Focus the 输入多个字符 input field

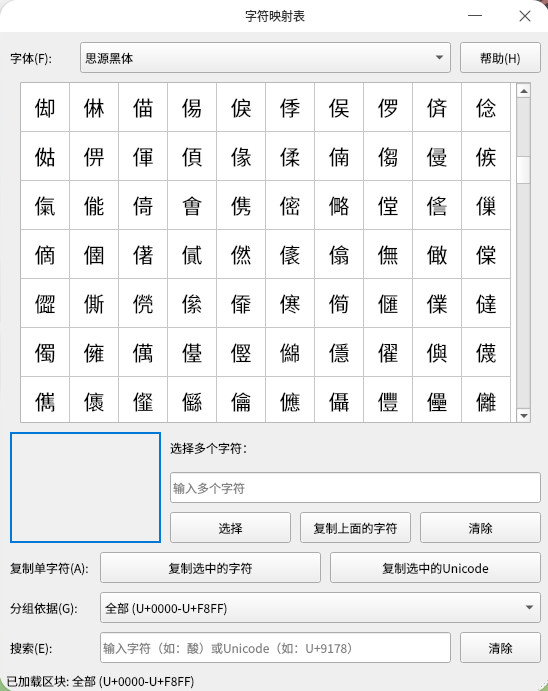coord(355,487)
